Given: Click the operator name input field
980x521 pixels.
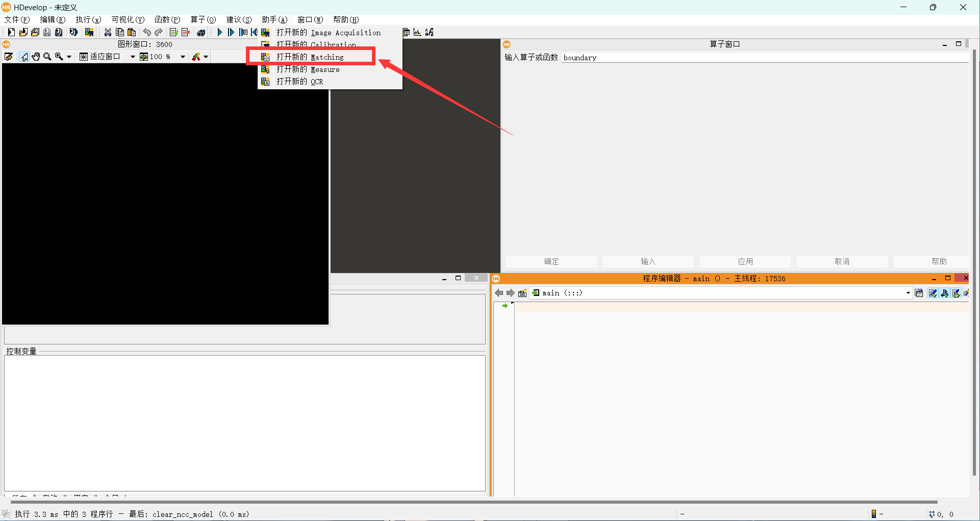Looking at the screenshot, I should (x=764, y=58).
